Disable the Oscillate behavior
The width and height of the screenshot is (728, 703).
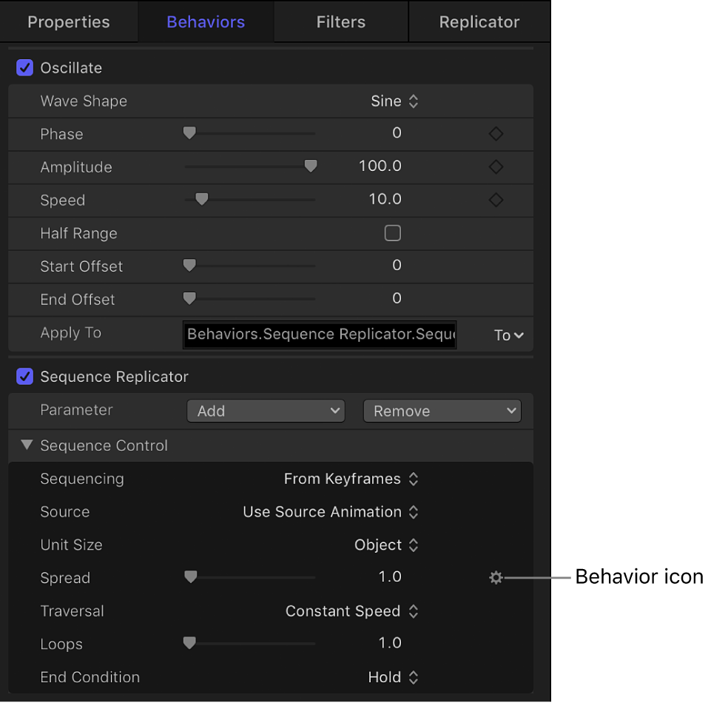click(x=24, y=67)
